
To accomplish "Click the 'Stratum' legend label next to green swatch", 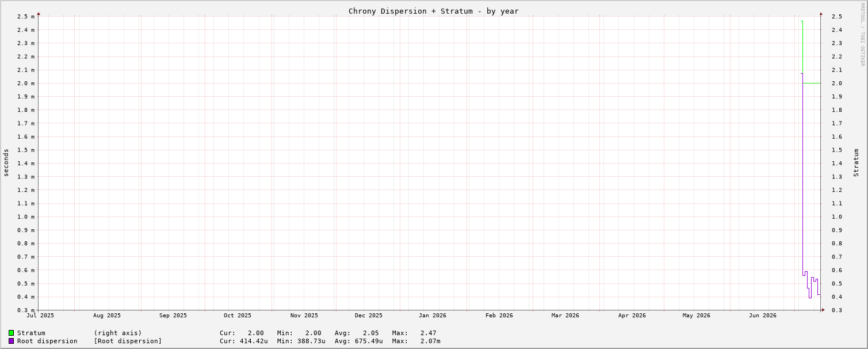I will [31, 333].
